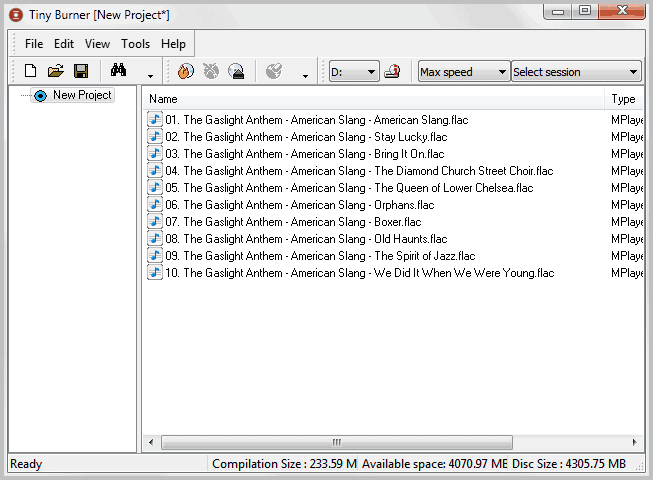Click the disc image icon
Viewport: 653px width, 480px height.
(237, 71)
